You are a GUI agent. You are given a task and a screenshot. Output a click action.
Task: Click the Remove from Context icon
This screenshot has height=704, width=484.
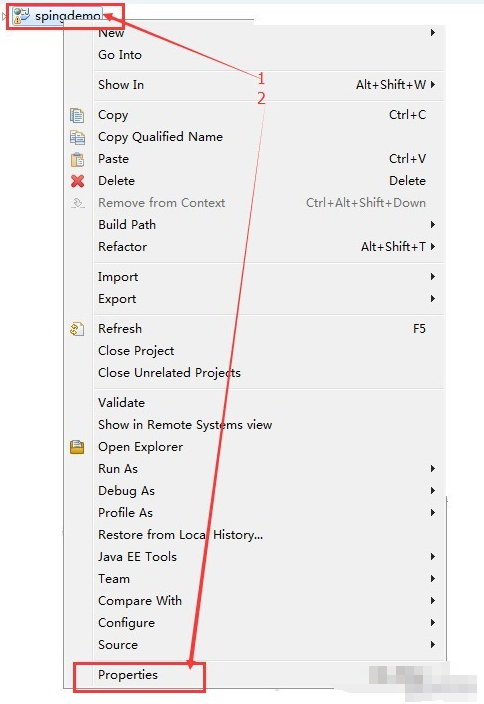click(x=78, y=203)
